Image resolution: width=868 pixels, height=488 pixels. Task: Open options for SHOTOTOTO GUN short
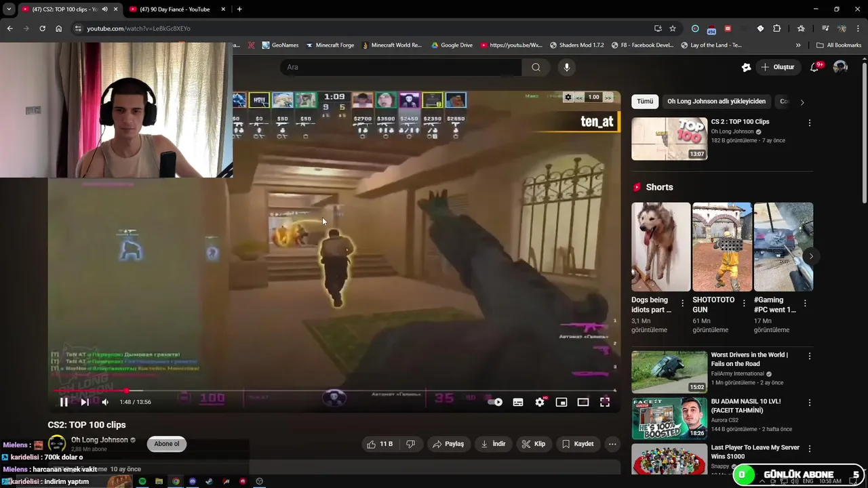coord(744,304)
